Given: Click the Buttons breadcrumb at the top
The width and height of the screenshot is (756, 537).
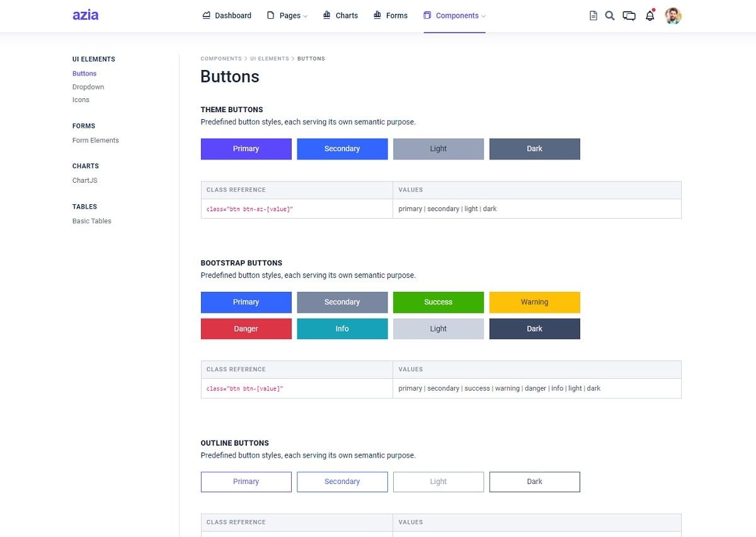Looking at the screenshot, I should [311, 58].
